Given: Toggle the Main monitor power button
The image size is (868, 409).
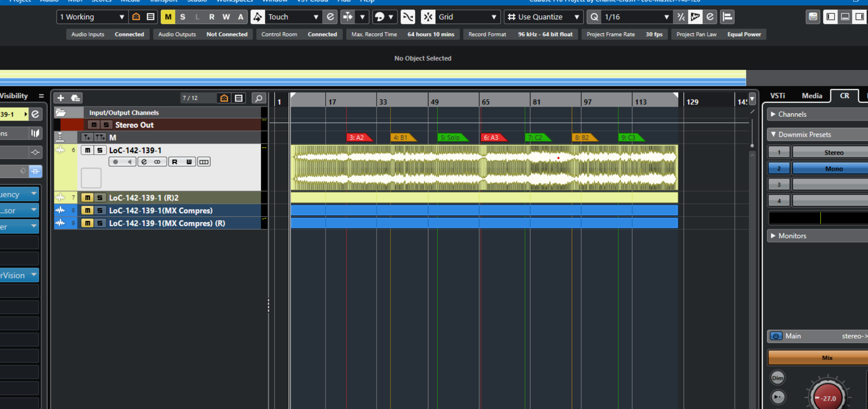Looking at the screenshot, I should click(x=776, y=336).
